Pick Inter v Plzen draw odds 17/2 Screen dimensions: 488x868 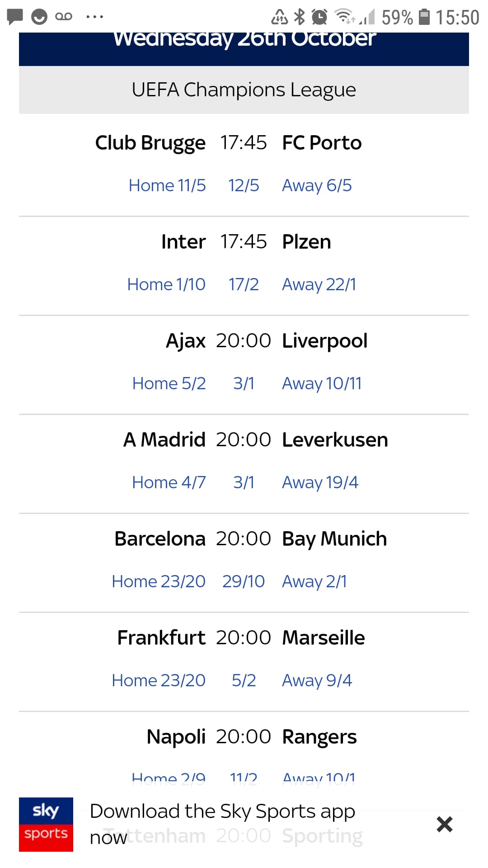coord(244,284)
